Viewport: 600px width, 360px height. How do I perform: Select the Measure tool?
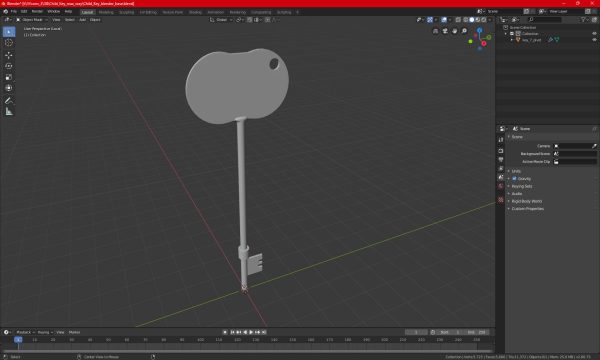9,112
